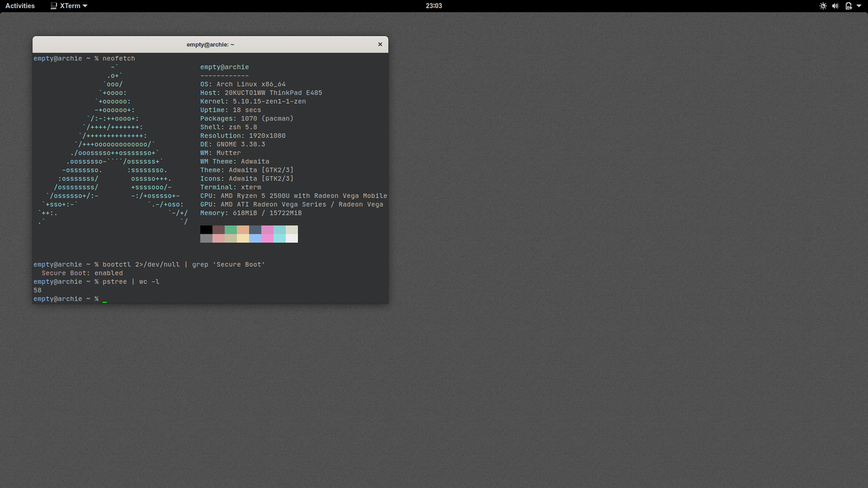Click the 'pstree | wc -l' command
This screenshot has width=868, height=488.
pos(131,281)
